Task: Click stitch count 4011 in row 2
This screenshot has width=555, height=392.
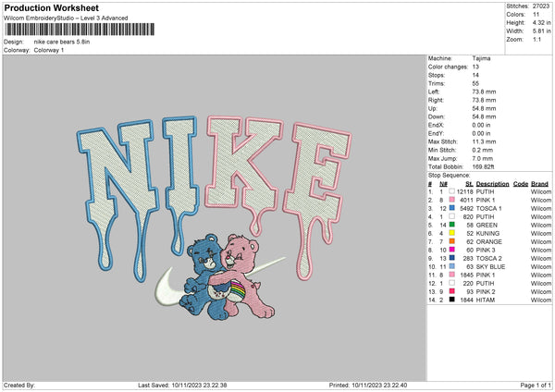Action: (x=466, y=200)
